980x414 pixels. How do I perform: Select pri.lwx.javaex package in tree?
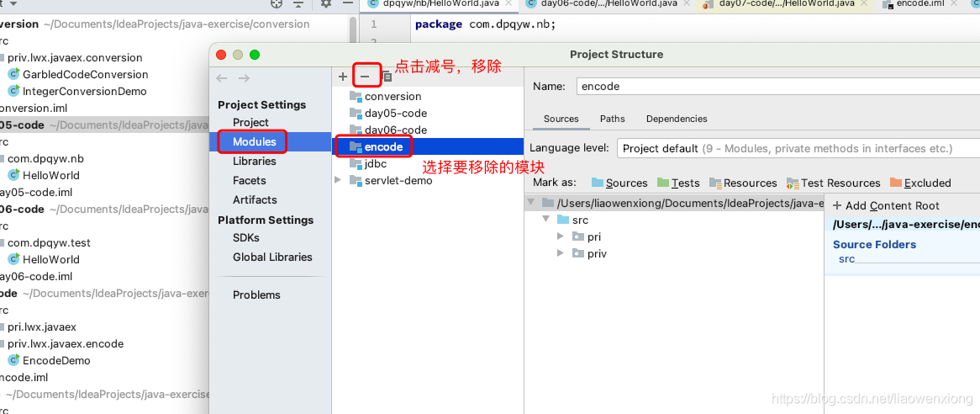[42, 327]
